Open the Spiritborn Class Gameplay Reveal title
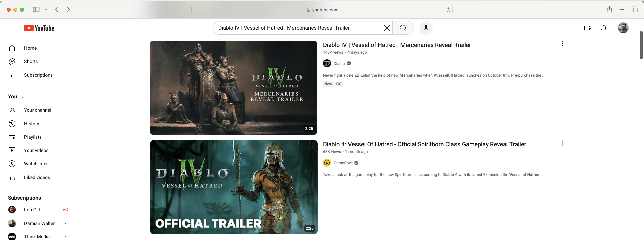644x240 pixels. click(424, 144)
